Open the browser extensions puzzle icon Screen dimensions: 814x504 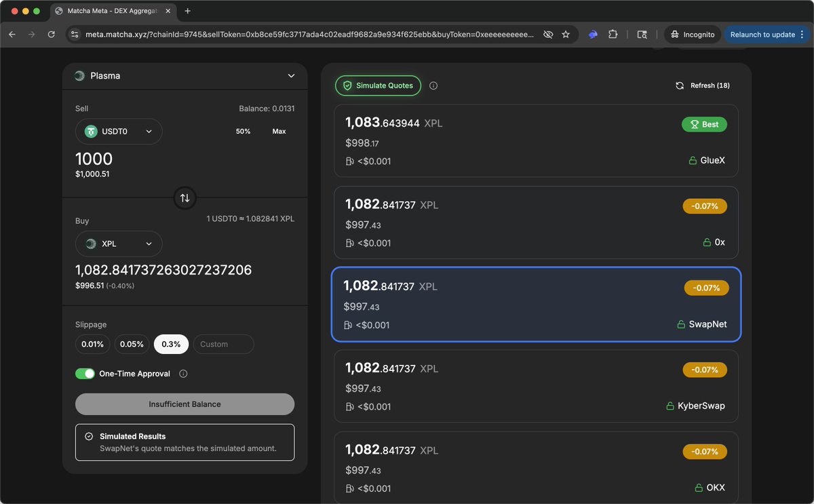613,35
